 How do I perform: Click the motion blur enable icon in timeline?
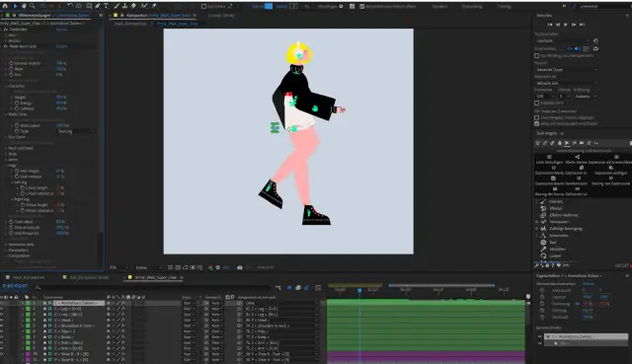click(x=307, y=287)
